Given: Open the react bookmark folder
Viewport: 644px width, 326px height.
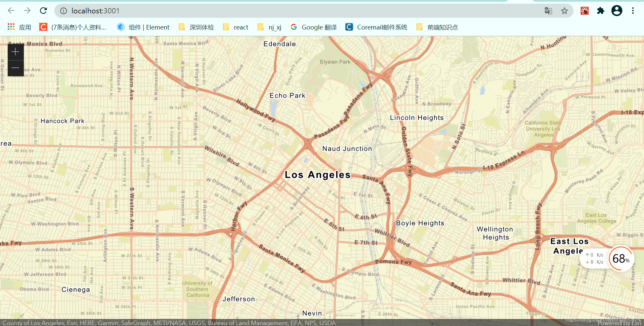Looking at the screenshot, I should [x=236, y=27].
